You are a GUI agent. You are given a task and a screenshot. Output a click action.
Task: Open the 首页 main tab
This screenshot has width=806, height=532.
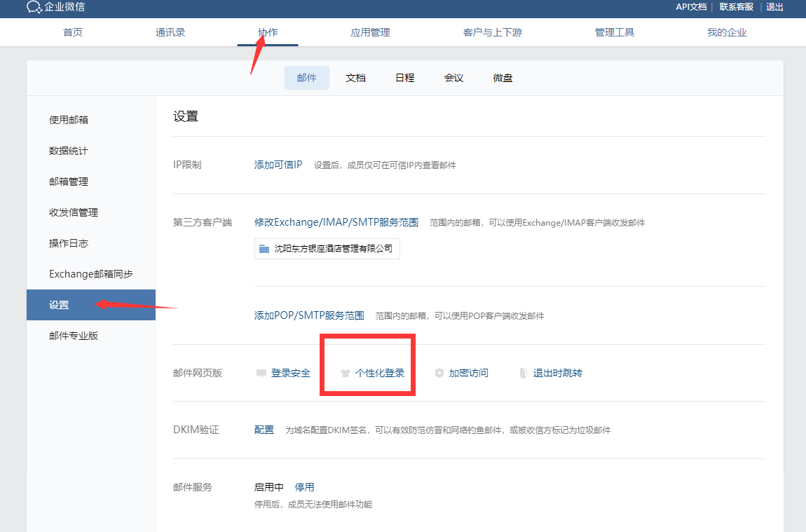coord(72,32)
